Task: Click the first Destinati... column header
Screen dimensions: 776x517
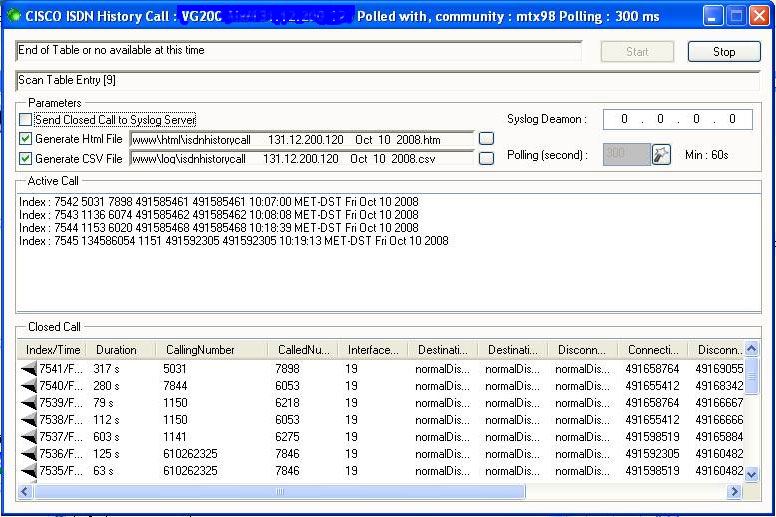Action: coord(443,350)
